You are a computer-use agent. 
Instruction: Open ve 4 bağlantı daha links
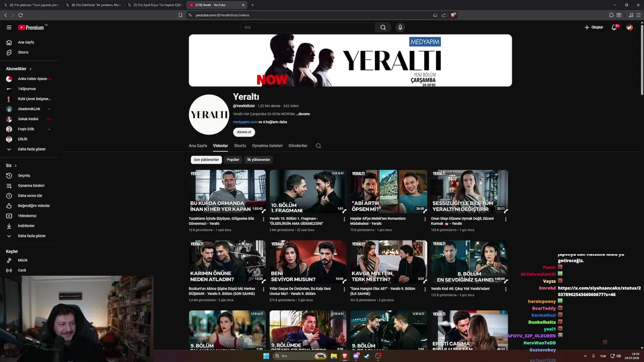(x=273, y=122)
